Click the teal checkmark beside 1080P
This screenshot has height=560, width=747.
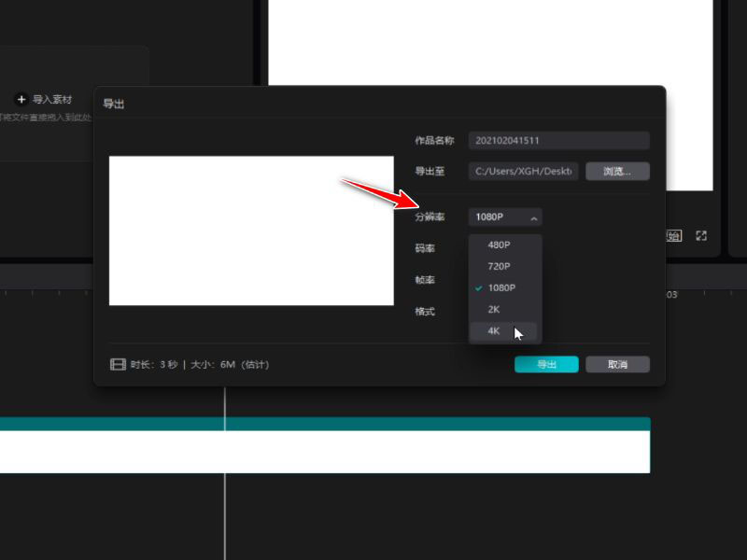479,287
